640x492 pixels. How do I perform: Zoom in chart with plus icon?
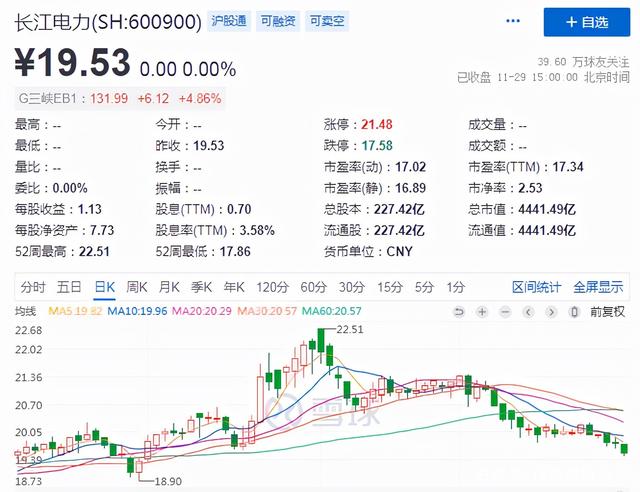coord(482,312)
